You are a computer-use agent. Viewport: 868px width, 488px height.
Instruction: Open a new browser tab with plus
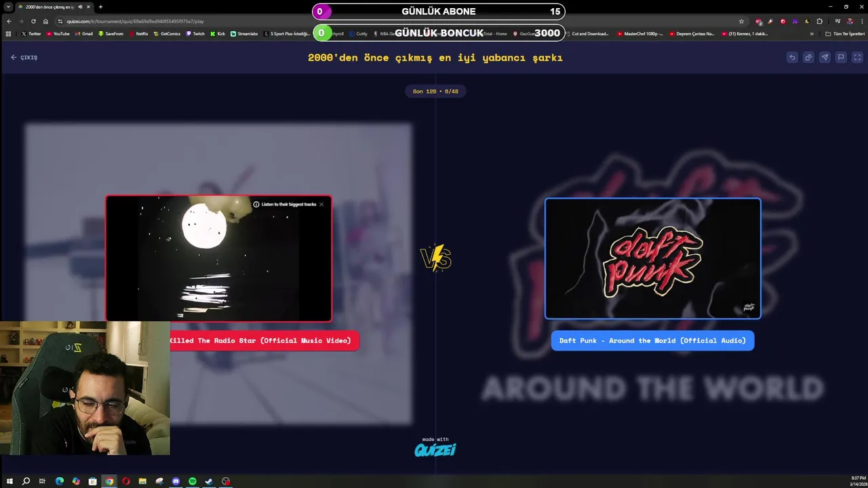tap(100, 7)
